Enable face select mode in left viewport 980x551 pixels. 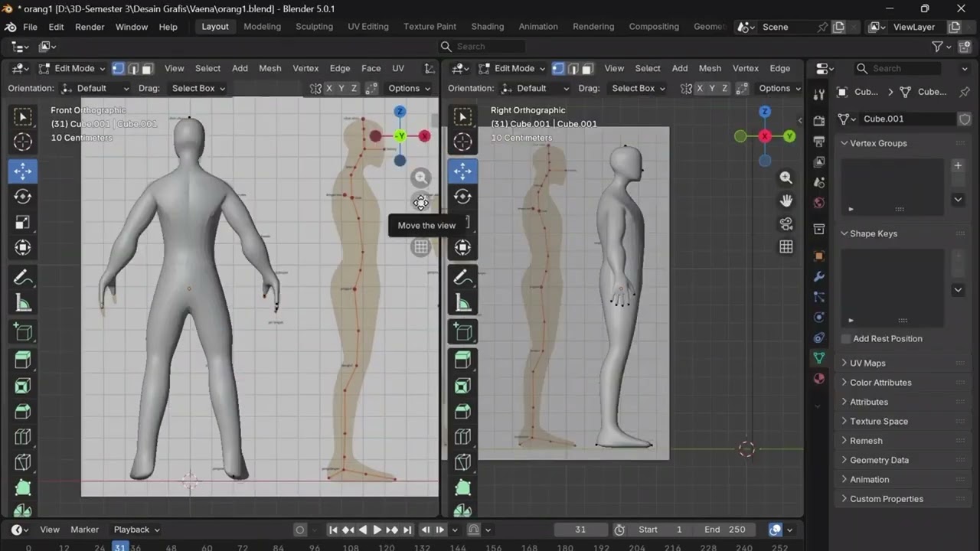click(148, 68)
